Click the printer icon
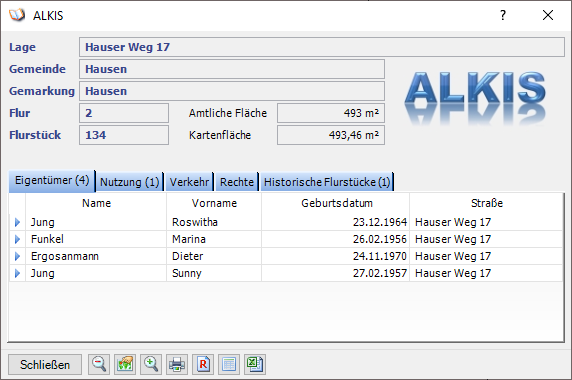 177,364
